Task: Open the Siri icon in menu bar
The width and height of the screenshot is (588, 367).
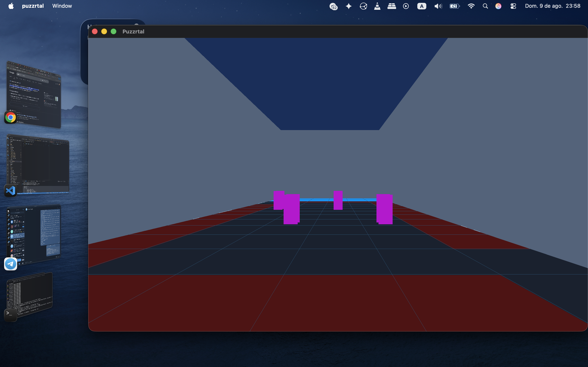Action: (498, 6)
